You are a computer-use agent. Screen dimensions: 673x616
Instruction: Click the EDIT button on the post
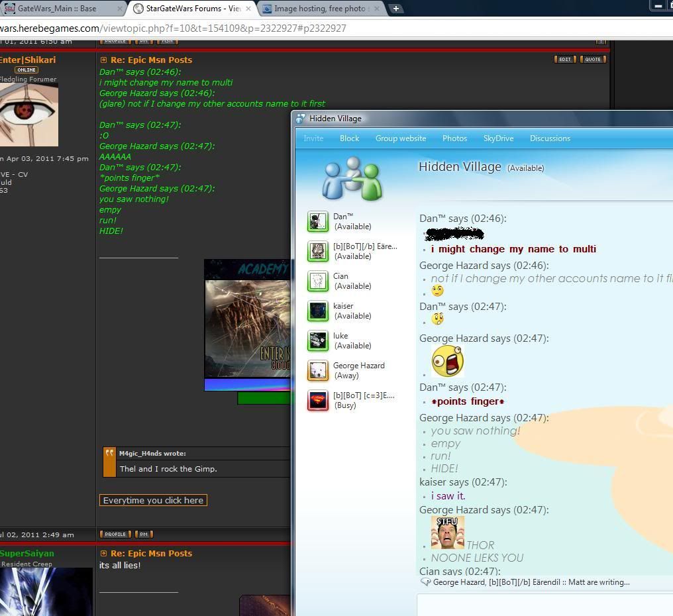tap(564, 59)
